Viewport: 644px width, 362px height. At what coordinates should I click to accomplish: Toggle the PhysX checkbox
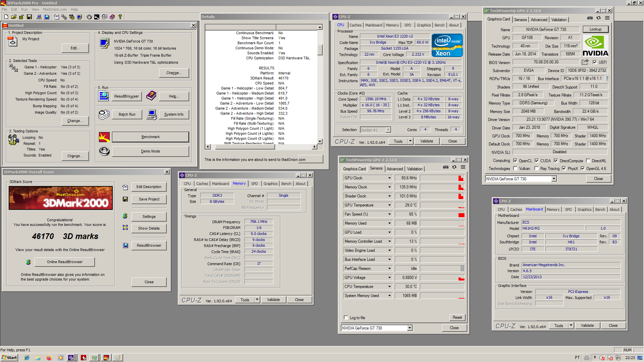point(564,169)
